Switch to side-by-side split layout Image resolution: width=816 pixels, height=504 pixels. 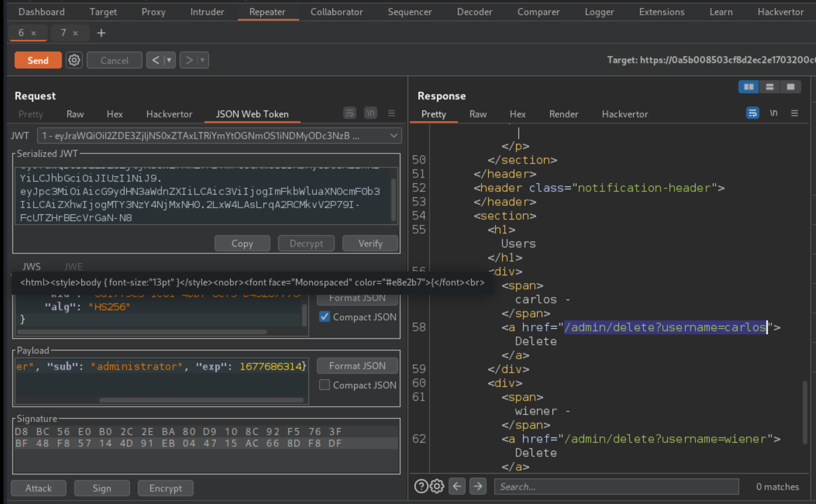pyautogui.click(x=749, y=87)
